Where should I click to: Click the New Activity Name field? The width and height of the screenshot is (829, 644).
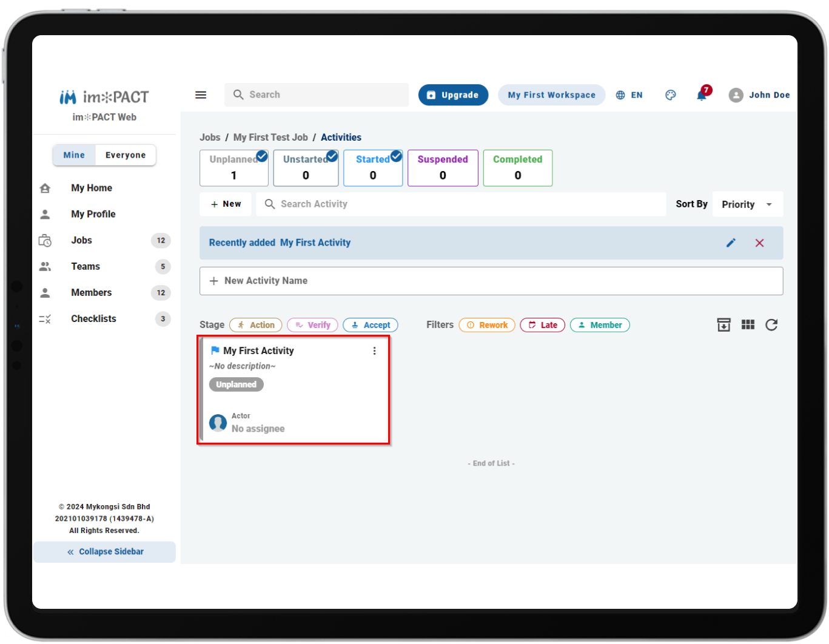[491, 281]
